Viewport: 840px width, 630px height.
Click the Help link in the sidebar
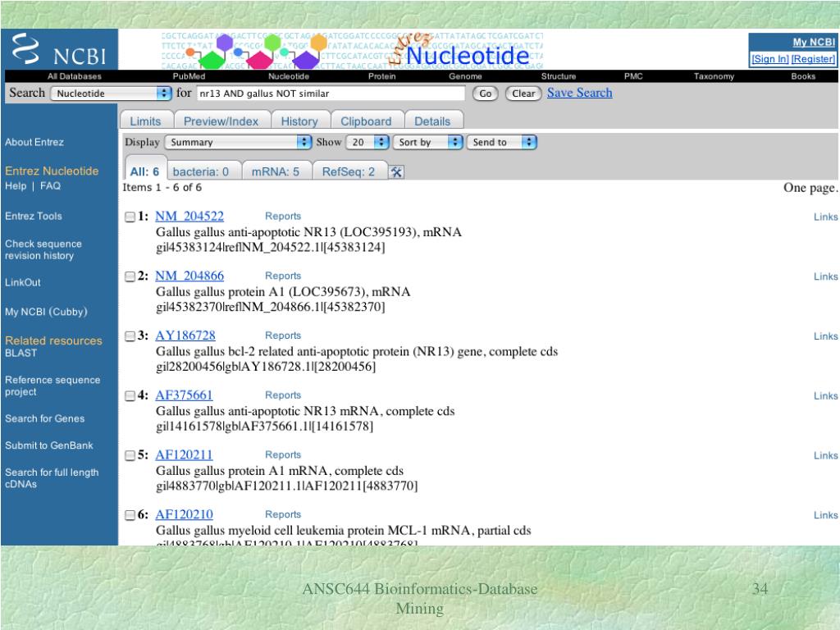(16, 186)
